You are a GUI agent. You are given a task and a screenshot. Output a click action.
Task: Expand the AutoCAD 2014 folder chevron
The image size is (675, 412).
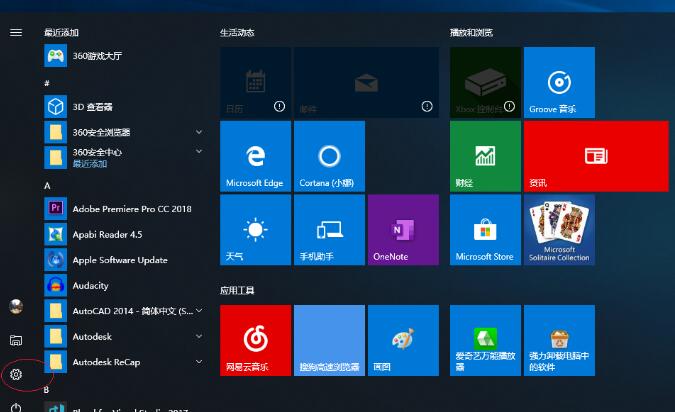tap(199, 310)
